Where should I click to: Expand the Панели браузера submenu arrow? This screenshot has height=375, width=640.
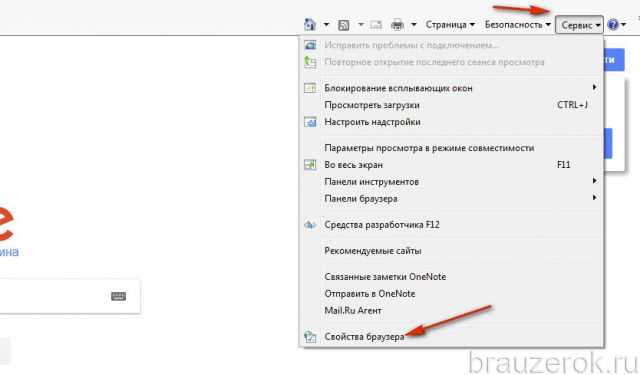[x=595, y=197]
